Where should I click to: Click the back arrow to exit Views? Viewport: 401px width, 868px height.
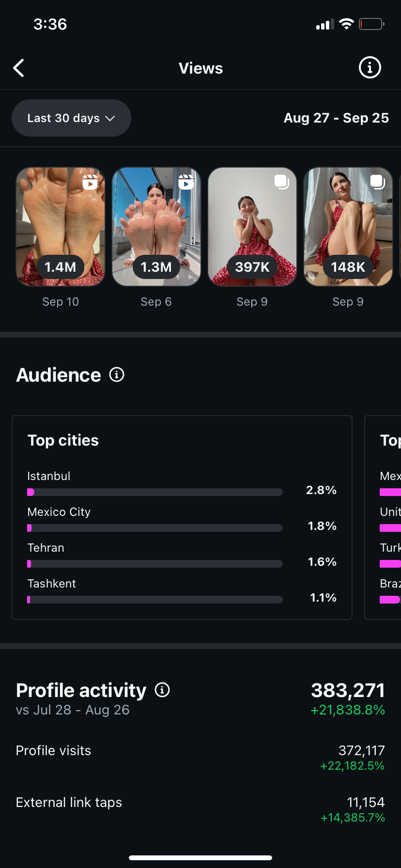18,68
